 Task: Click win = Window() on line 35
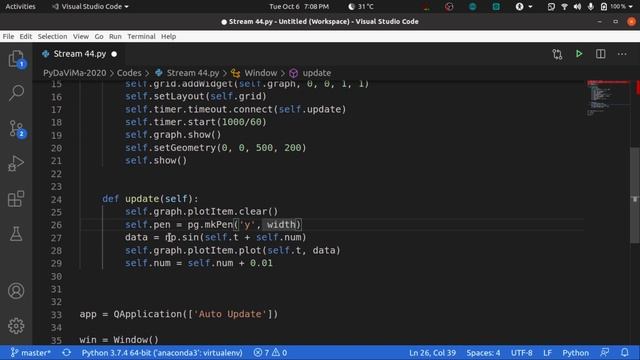pos(119,340)
